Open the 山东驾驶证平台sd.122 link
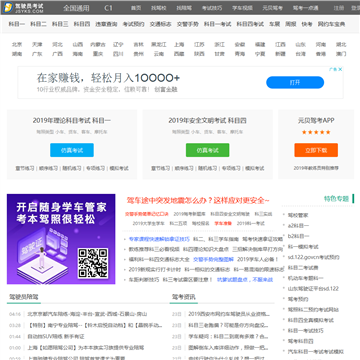The height and width of the screenshot is (360, 360). click(x=313, y=289)
